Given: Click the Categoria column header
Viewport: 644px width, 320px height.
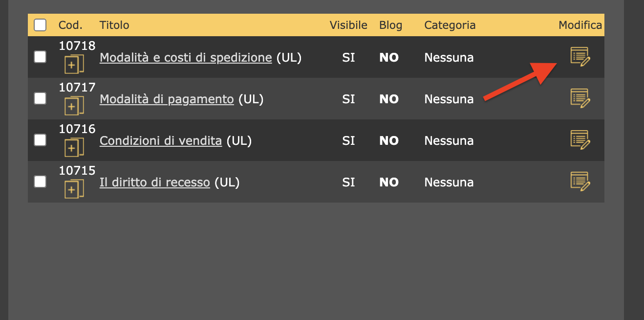Looking at the screenshot, I should (450, 25).
